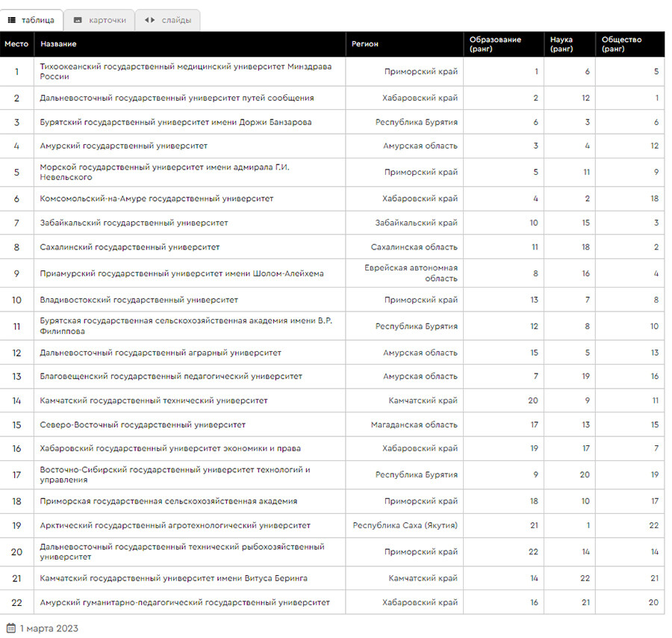Select Дальневосточный государственный аграрный университет
672x638 pixels.
click(x=161, y=353)
